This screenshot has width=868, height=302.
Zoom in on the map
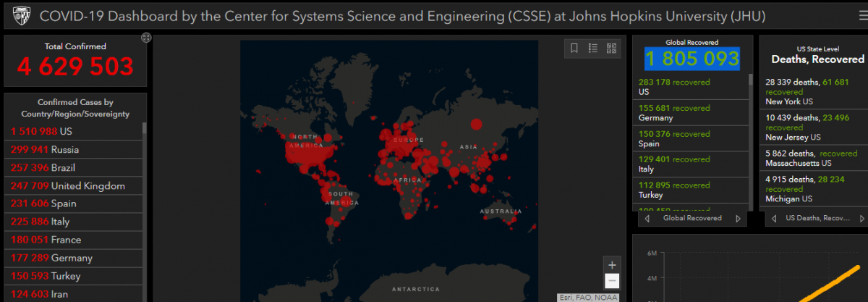click(x=612, y=264)
